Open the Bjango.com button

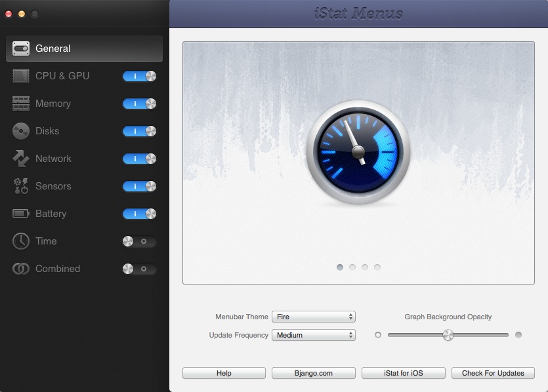pyautogui.click(x=314, y=373)
